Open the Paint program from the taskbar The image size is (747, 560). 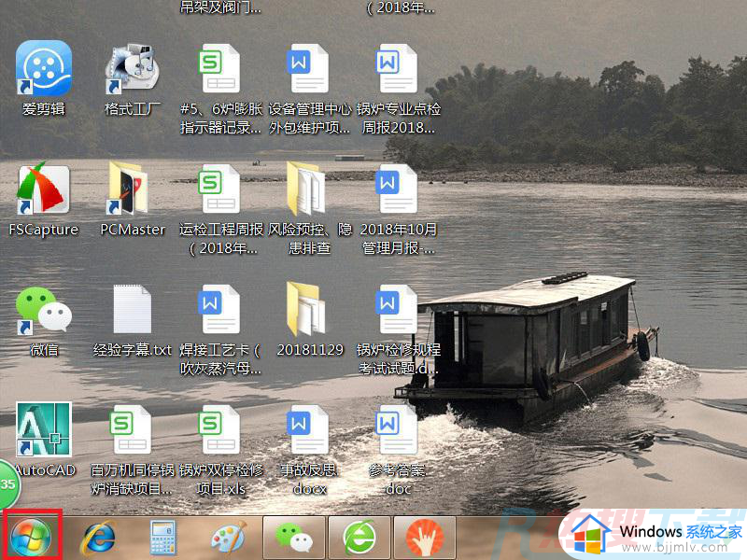pyautogui.click(x=229, y=538)
